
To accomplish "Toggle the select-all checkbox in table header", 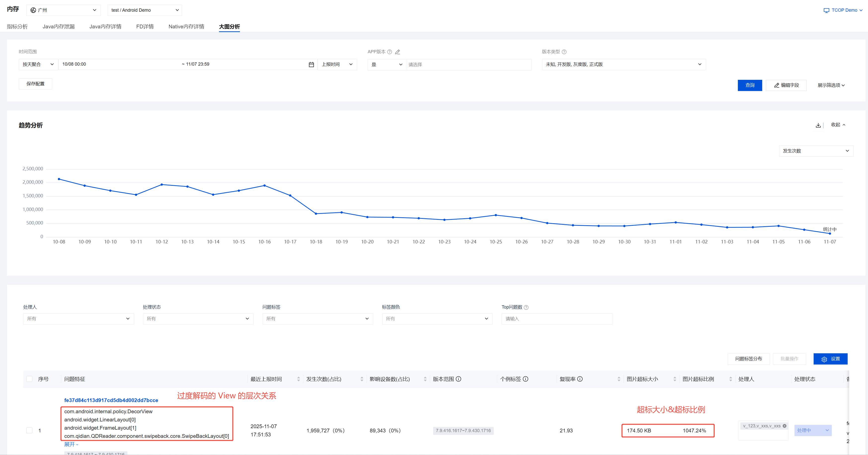I will click(x=29, y=379).
